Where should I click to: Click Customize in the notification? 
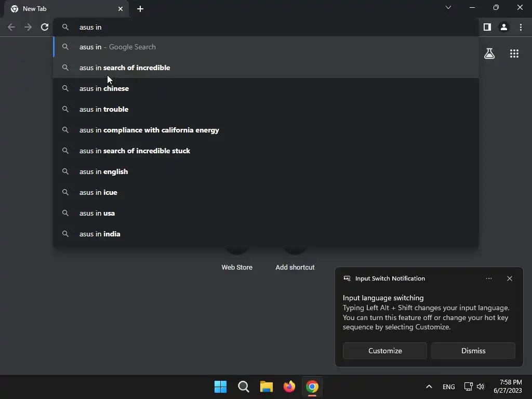coord(385,351)
